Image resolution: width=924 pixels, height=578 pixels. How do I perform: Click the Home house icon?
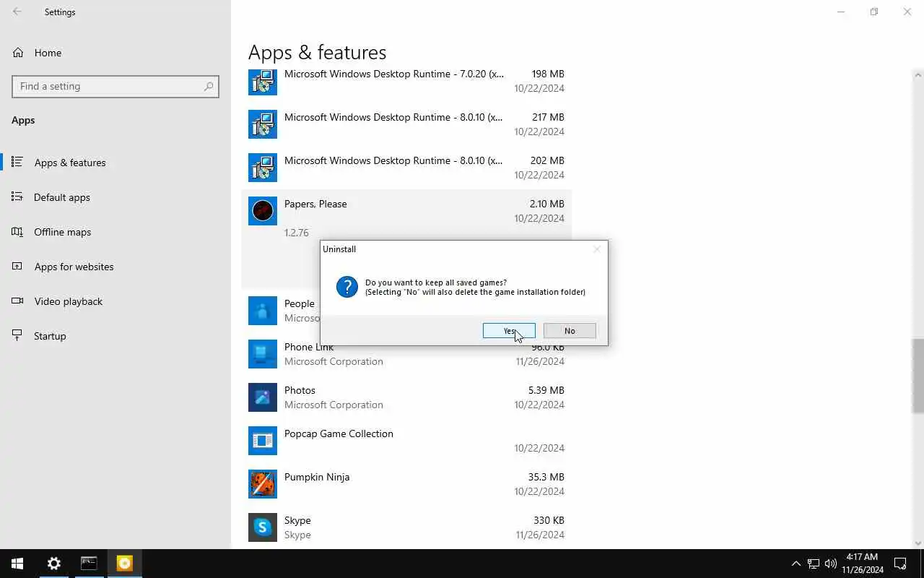pos(18,53)
